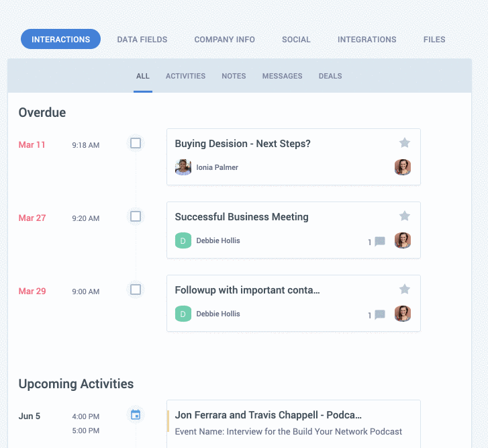This screenshot has width=488, height=448.
Task: Click Debbie Hollis avatar on Followup card
Action: pyautogui.click(x=183, y=314)
